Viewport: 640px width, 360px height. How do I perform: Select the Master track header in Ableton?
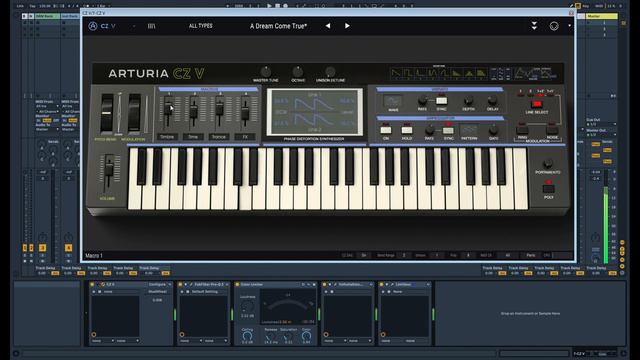602,16
